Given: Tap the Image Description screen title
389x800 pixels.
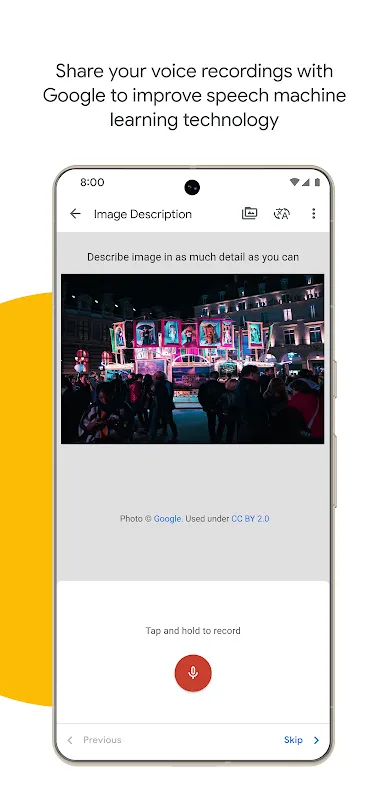Looking at the screenshot, I should (x=143, y=214).
